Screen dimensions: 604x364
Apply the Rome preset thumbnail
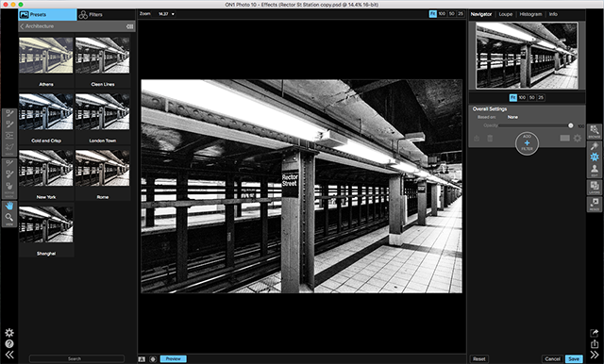103,168
